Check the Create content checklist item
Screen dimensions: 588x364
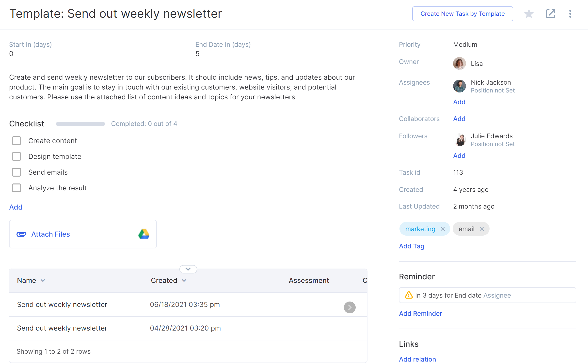pos(16,141)
